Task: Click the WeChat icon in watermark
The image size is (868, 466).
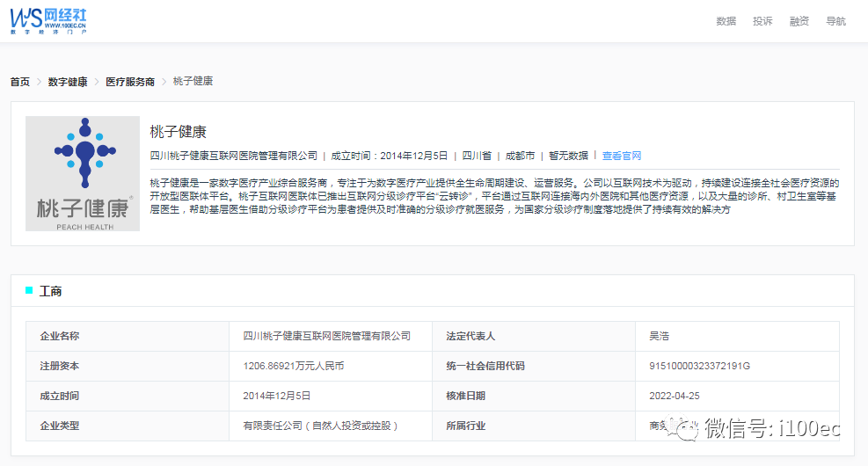Action: tap(683, 428)
